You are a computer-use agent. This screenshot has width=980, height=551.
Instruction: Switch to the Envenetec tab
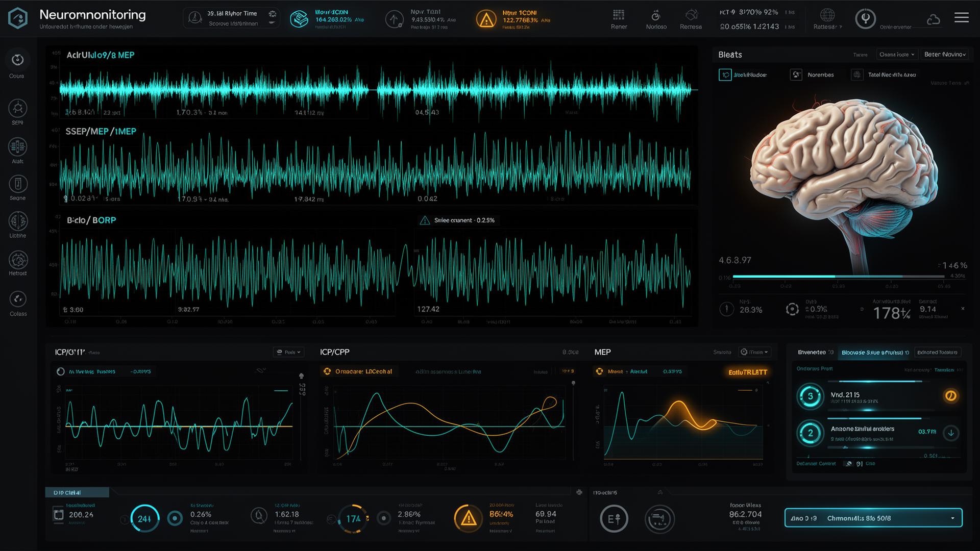[x=815, y=353]
